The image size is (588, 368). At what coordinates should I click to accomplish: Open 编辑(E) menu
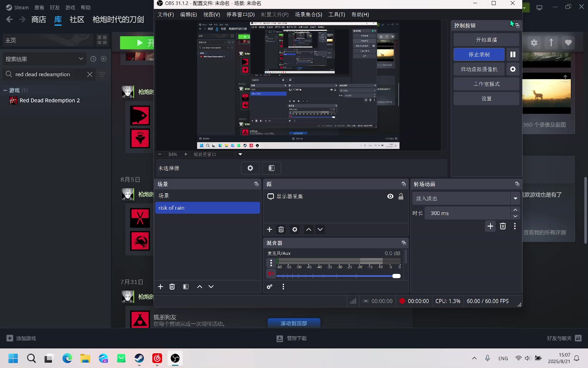188,14
